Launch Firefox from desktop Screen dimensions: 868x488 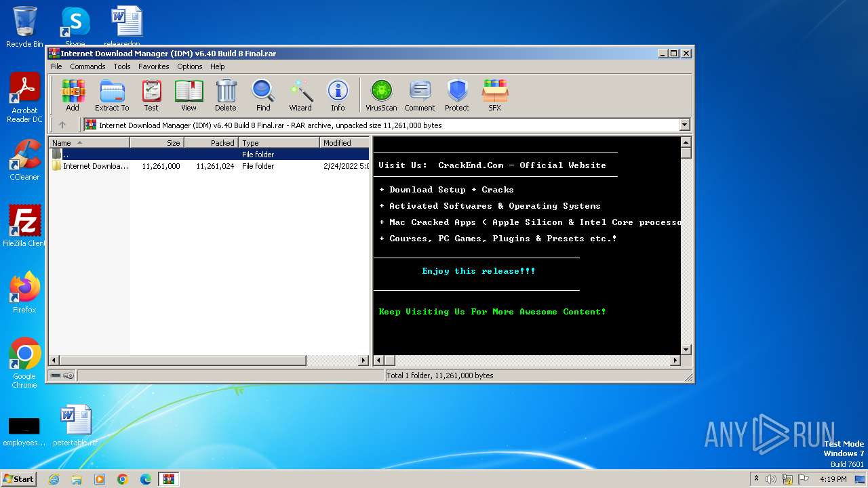24,293
